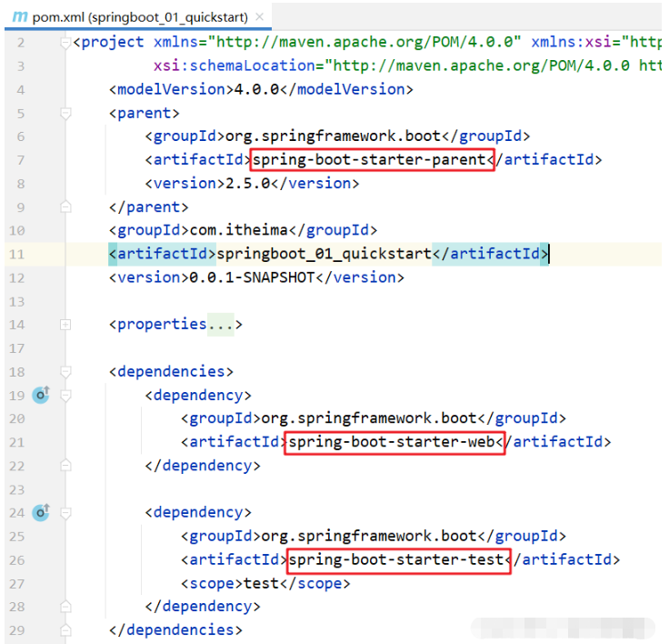This screenshot has width=669, height=644.
Task: Fold the first dependency block on line 19
Action: click(x=65, y=395)
